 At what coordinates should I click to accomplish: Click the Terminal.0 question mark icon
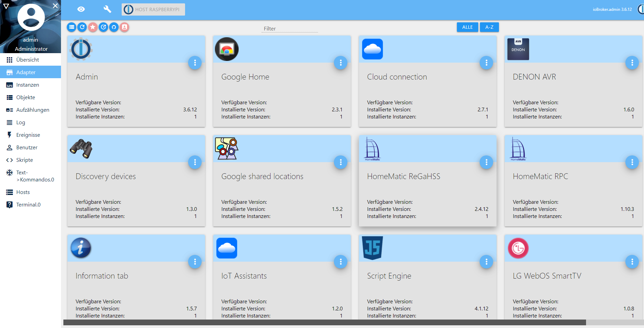point(9,205)
